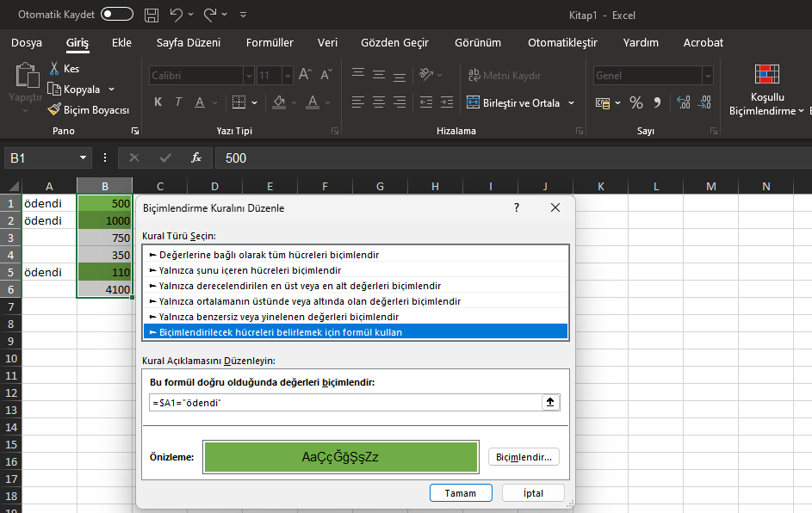Open the Formüller ribbon tab
The width and height of the screenshot is (812, 513).
(270, 42)
